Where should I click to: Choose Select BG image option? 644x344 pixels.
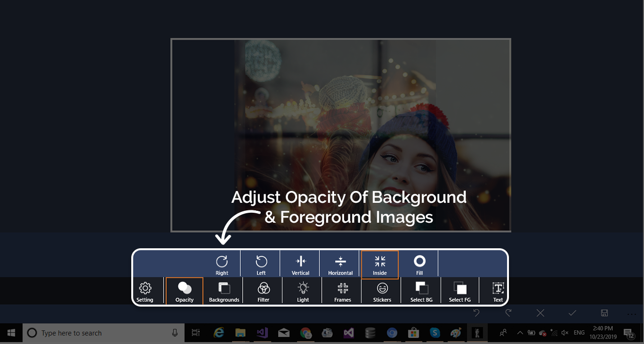tap(421, 291)
